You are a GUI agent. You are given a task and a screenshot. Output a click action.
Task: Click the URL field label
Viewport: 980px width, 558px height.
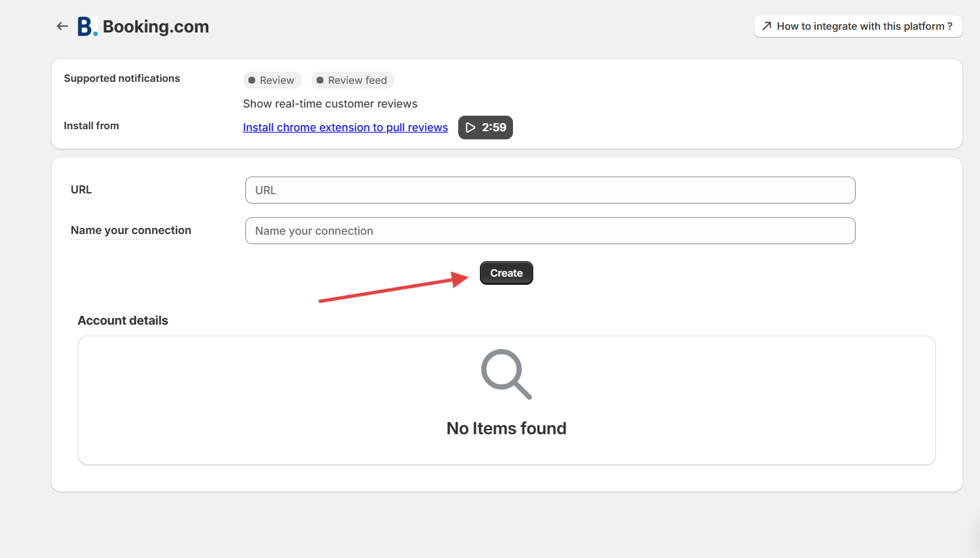(x=81, y=189)
